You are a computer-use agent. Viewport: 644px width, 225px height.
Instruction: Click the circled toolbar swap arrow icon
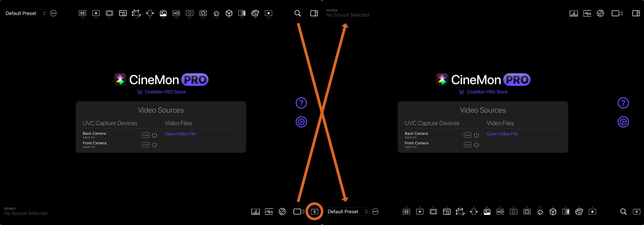(x=314, y=212)
